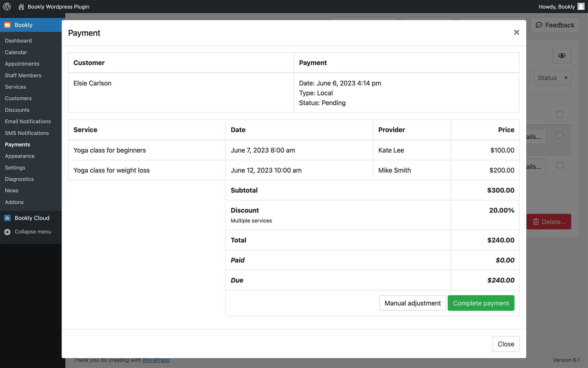
Task: Open Dashboard in the sidebar
Action: (x=18, y=41)
